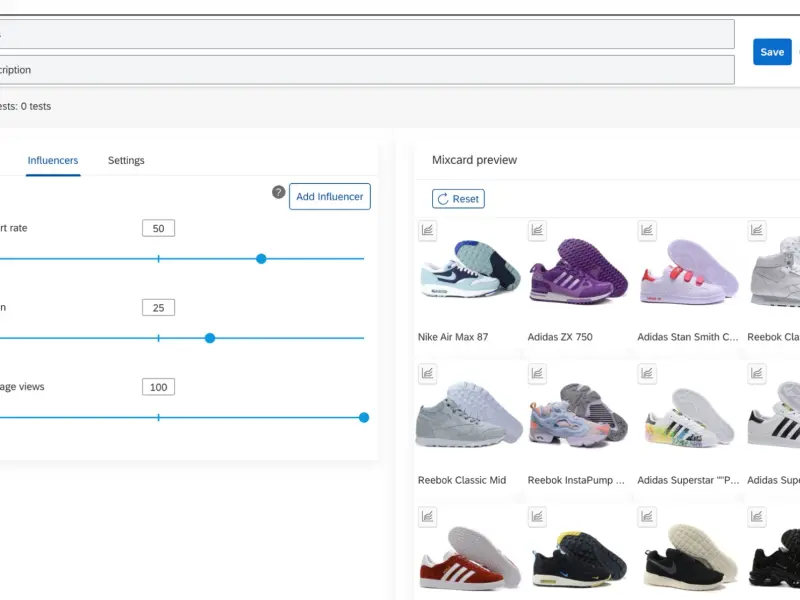The image size is (800, 600).
Task: Save the mixcard
Action: tap(772, 52)
